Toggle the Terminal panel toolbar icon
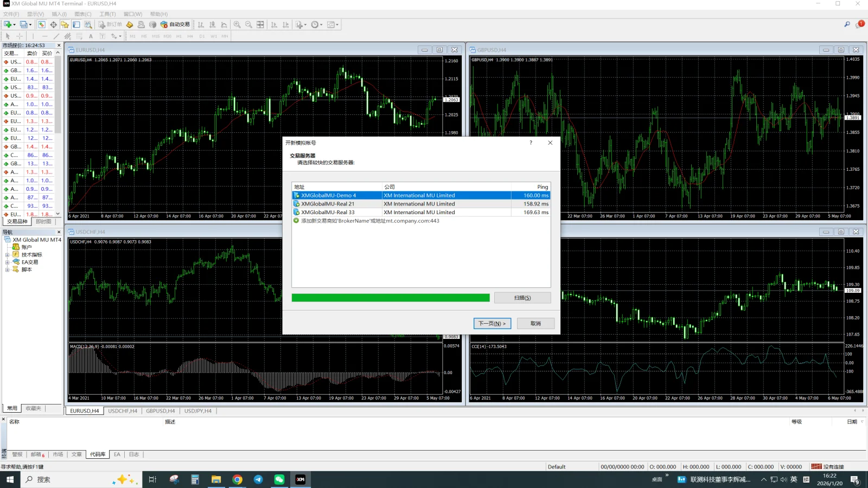 coord(76,24)
